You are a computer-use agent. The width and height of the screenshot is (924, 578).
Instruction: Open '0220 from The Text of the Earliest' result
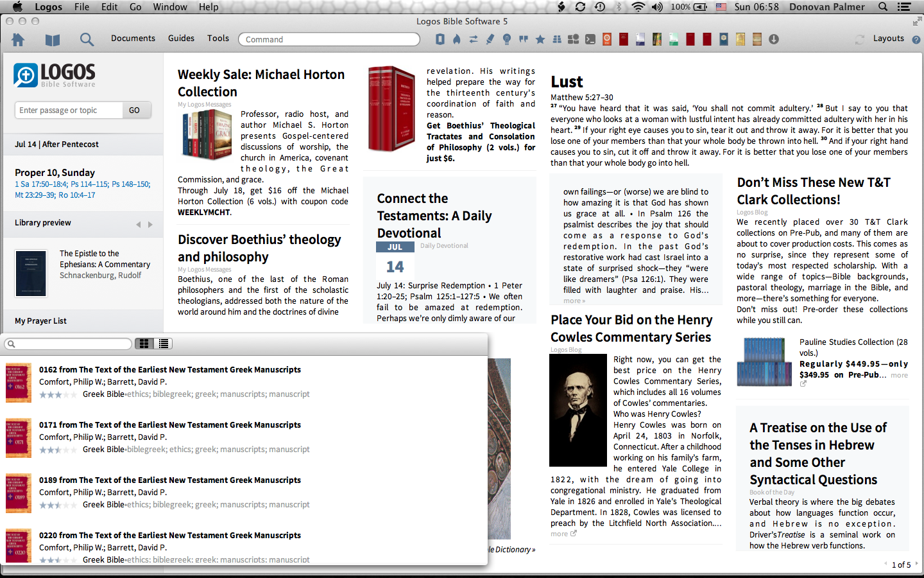coord(170,536)
